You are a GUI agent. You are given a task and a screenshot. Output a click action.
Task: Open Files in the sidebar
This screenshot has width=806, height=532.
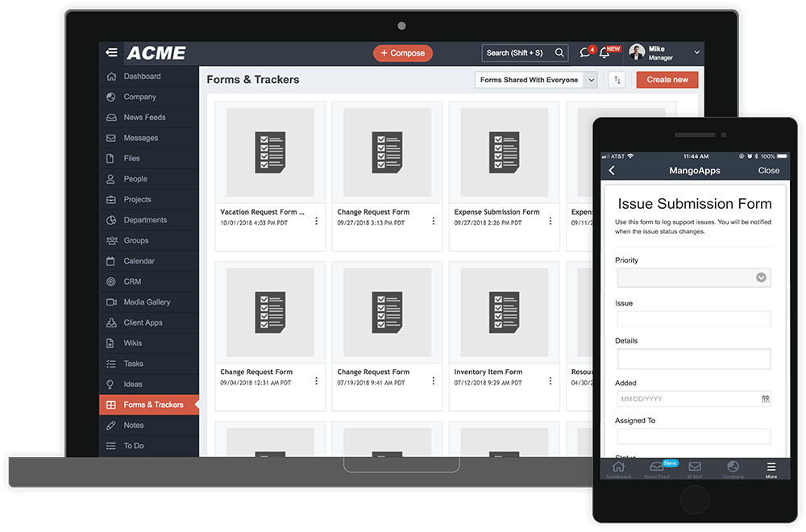point(148,158)
